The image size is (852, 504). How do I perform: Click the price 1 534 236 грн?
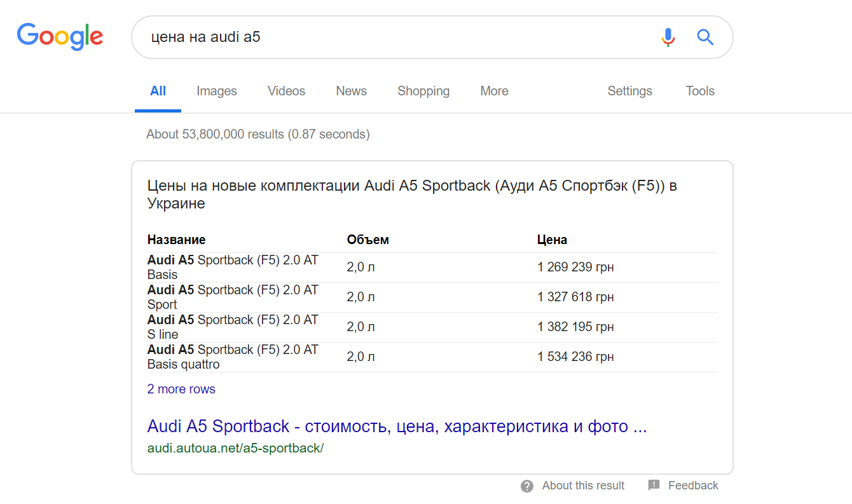(575, 357)
